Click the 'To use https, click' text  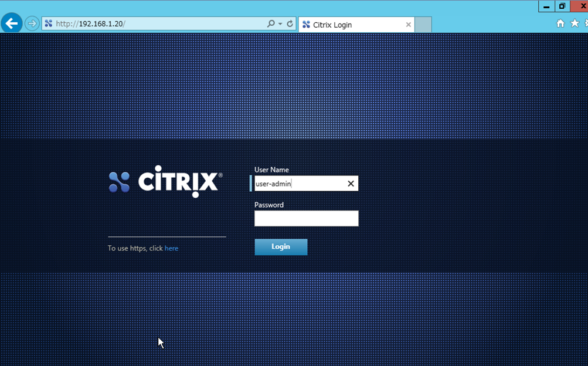coord(135,248)
